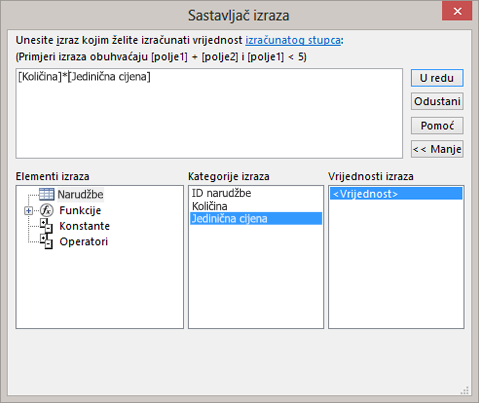
Task: Click the Operatori node icon
Action: (x=46, y=241)
